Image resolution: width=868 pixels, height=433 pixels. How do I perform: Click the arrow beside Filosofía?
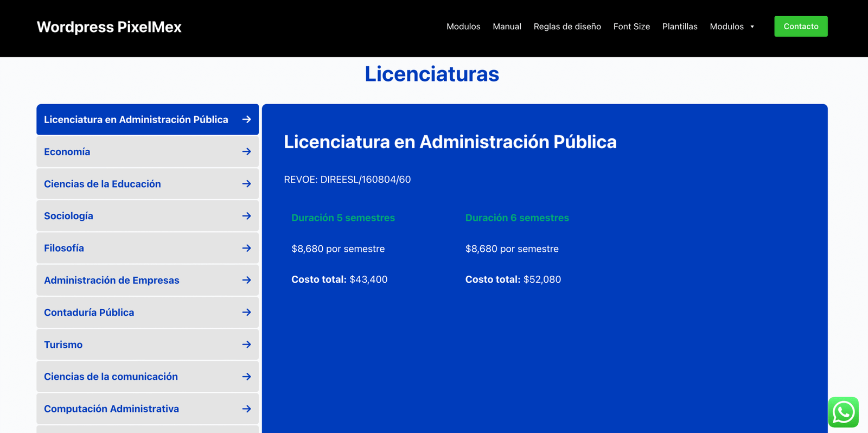click(246, 248)
